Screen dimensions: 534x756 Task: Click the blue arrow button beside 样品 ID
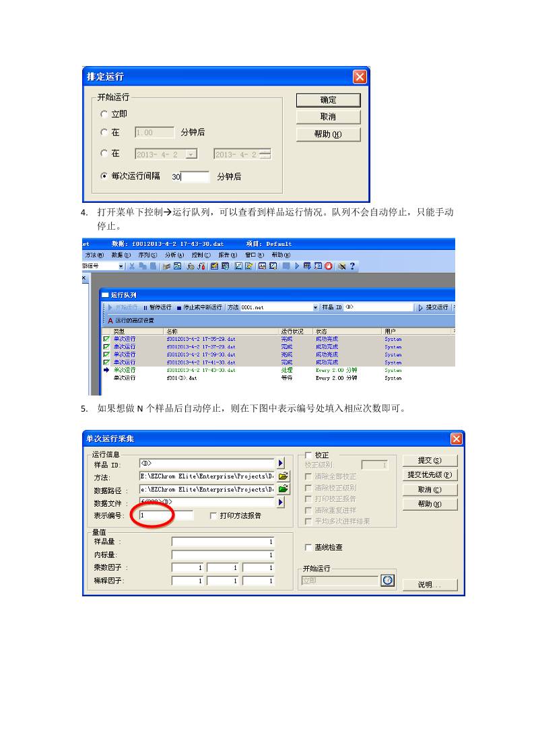point(281,463)
